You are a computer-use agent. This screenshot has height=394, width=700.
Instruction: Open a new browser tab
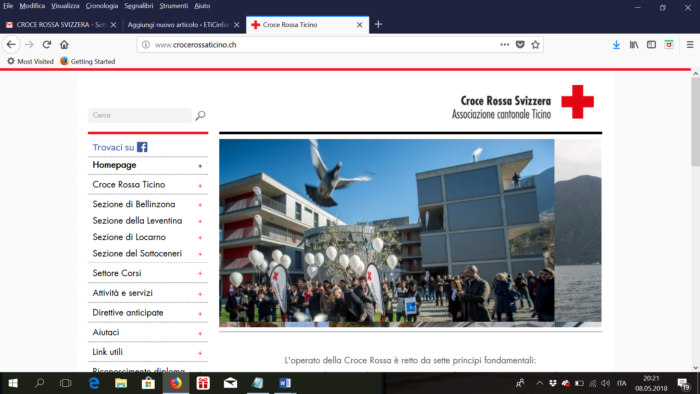[x=378, y=25]
